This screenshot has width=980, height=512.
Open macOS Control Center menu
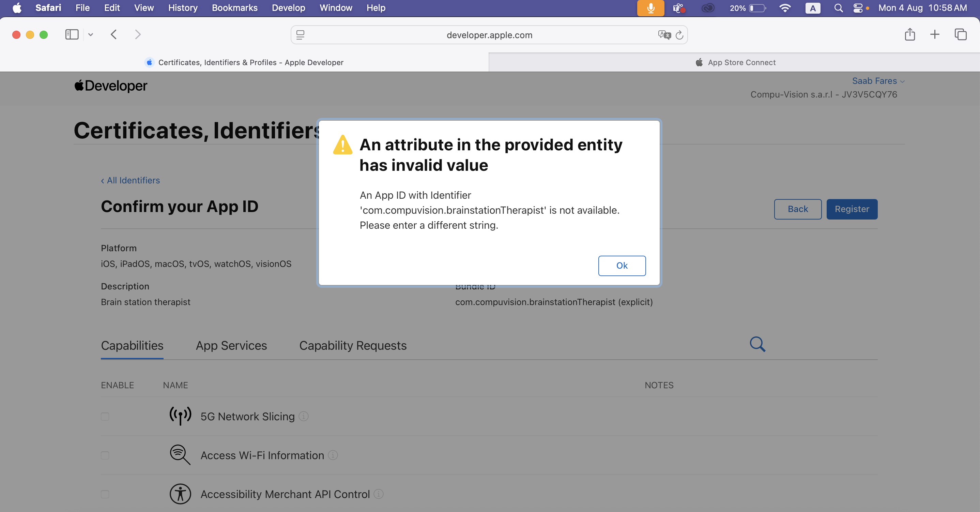(x=858, y=8)
